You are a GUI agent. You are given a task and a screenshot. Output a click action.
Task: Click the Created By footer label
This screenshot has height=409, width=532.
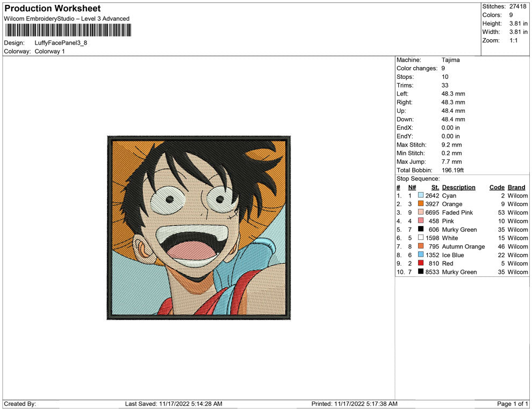(20, 404)
